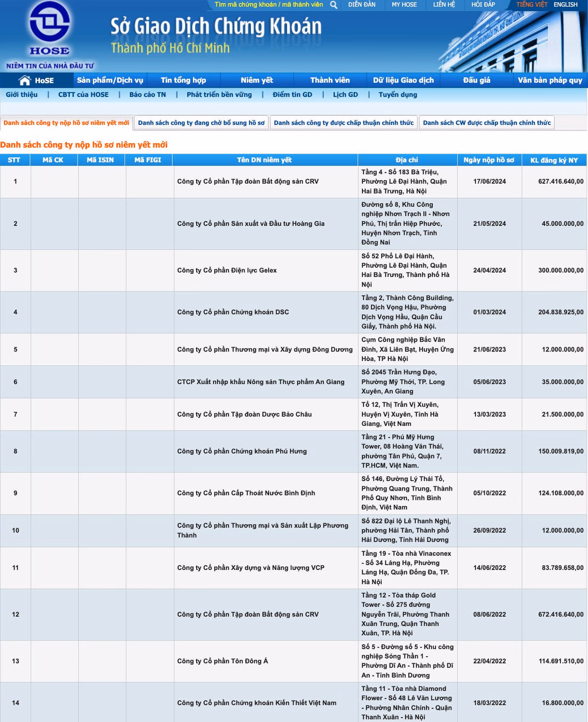Click the Ngày nộp hồ sơ column header
Viewport: 588px width, 722px height.
coord(489,160)
